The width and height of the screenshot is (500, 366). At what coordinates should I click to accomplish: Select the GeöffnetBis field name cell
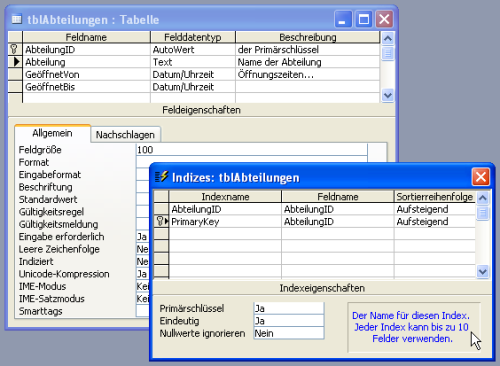(x=86, y=87)
